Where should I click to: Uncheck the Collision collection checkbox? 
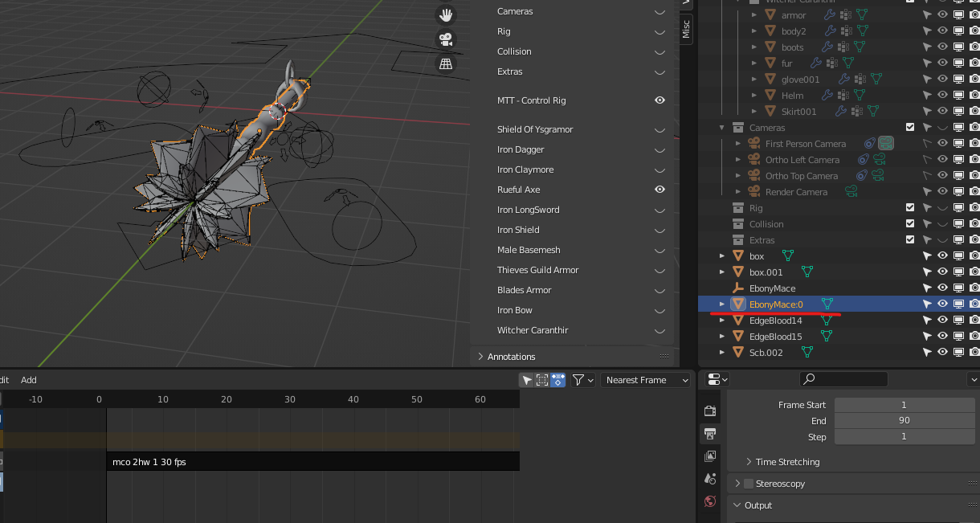(x=910, y=224)
